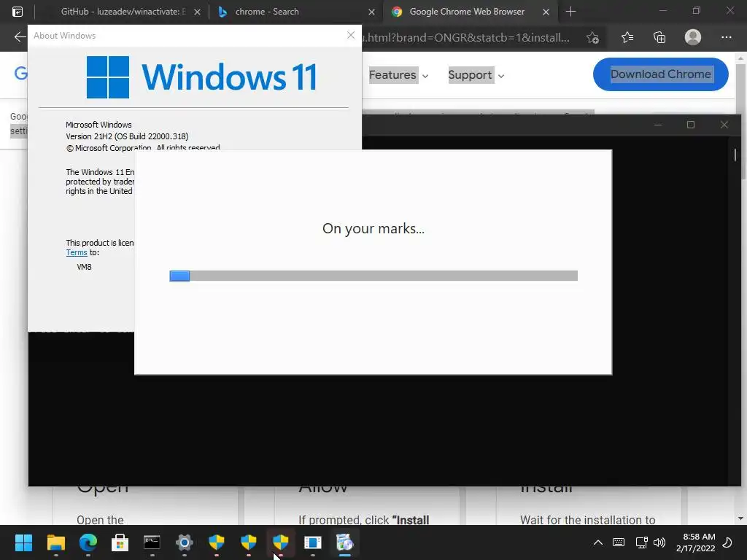747x560 pixels.
Task: Open the Terms link in About Windows
Action: pyautogui.click(x=77, y=253)
